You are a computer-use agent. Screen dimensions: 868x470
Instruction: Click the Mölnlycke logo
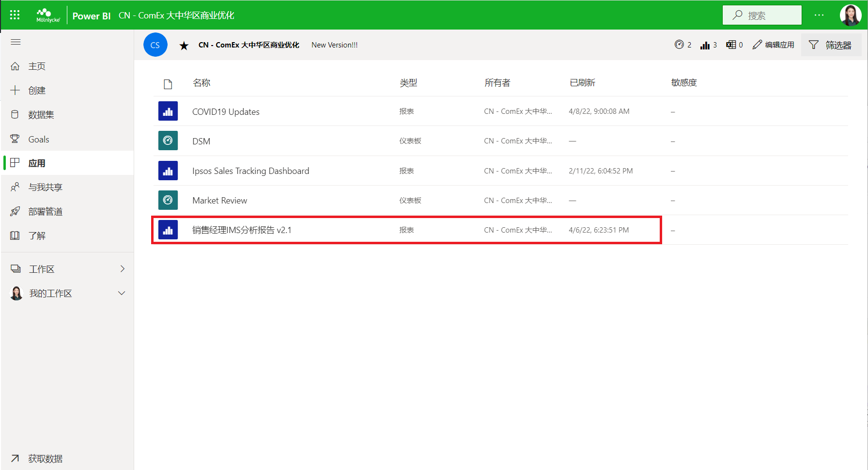48,15
